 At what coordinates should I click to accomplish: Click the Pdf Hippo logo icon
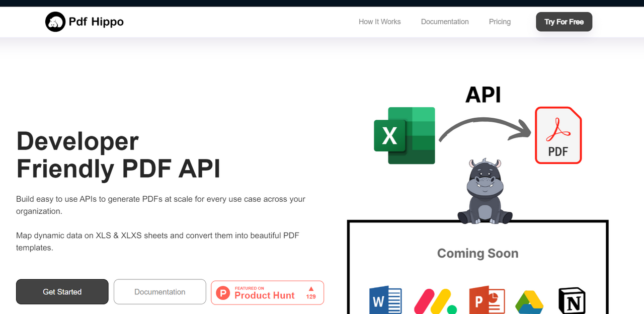tap(55, 22)
